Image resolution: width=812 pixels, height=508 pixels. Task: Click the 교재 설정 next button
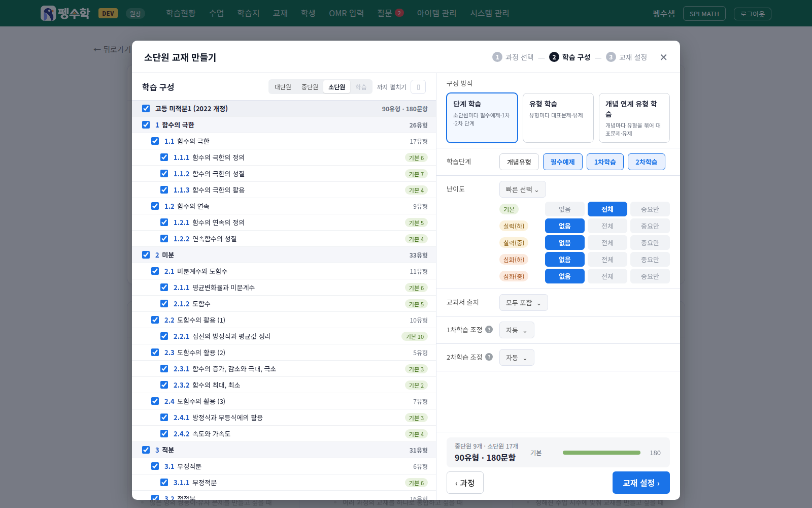[x=641, y=483]
